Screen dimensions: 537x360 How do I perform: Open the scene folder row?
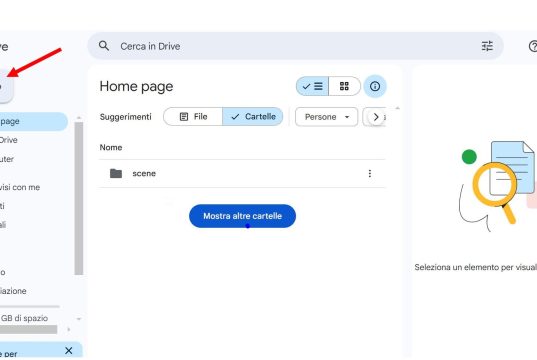pos(242,174)
